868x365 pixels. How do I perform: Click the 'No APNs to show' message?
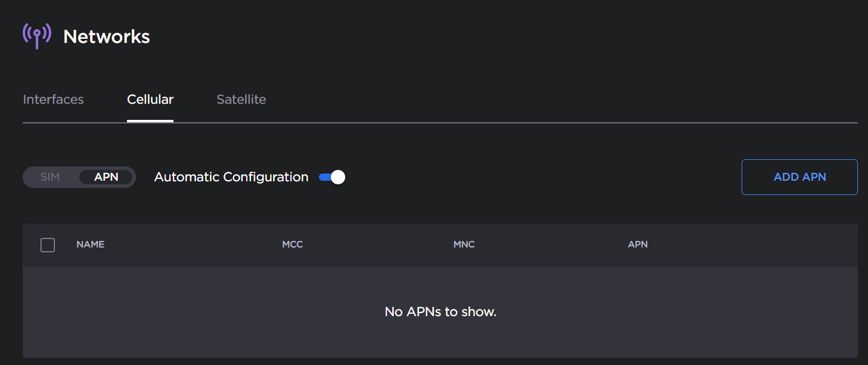click(x=440, y=311)
